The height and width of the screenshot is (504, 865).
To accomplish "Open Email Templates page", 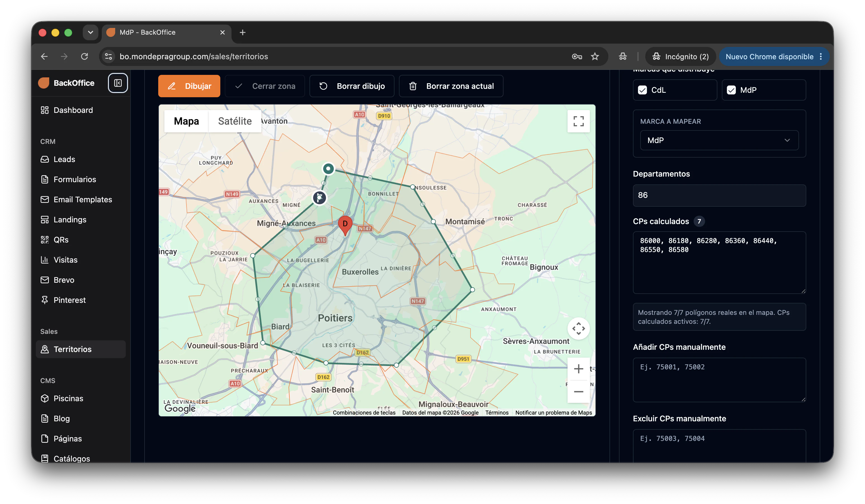I will point(81,199).
